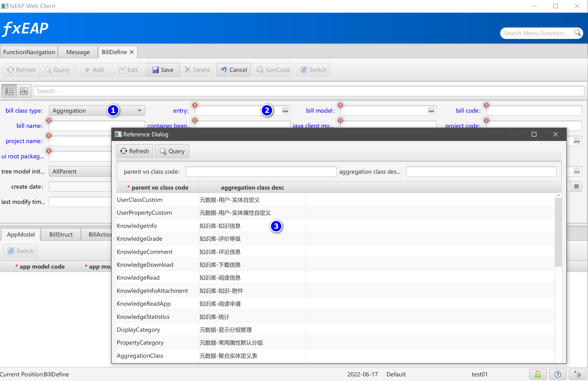The image size is (588, 381).
Task: Click the Reference Dialog scrollbar up arrow
Action: pyautogui.click(x=558, y=195)
